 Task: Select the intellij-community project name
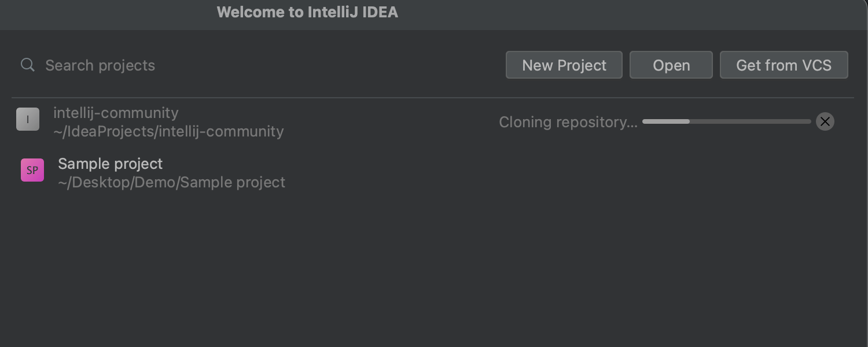point(116,113)
